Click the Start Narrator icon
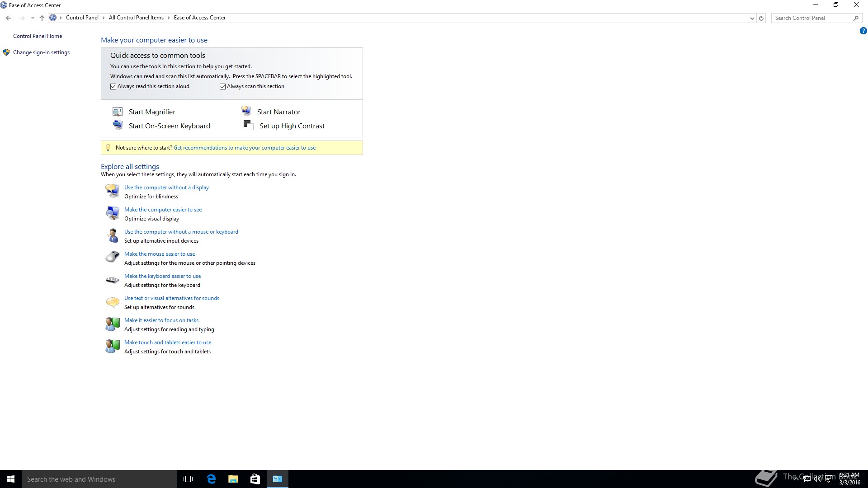The image size is (868, 488). [x=246, y=111]
